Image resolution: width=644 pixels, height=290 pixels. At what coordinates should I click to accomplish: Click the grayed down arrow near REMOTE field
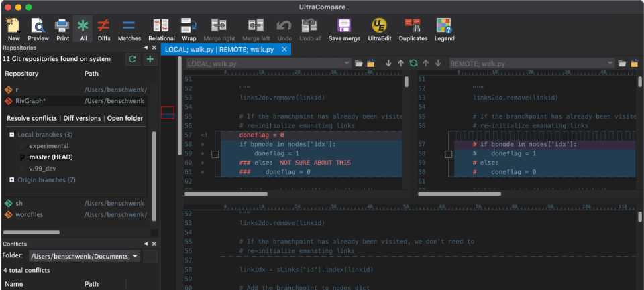pos(438,63)
